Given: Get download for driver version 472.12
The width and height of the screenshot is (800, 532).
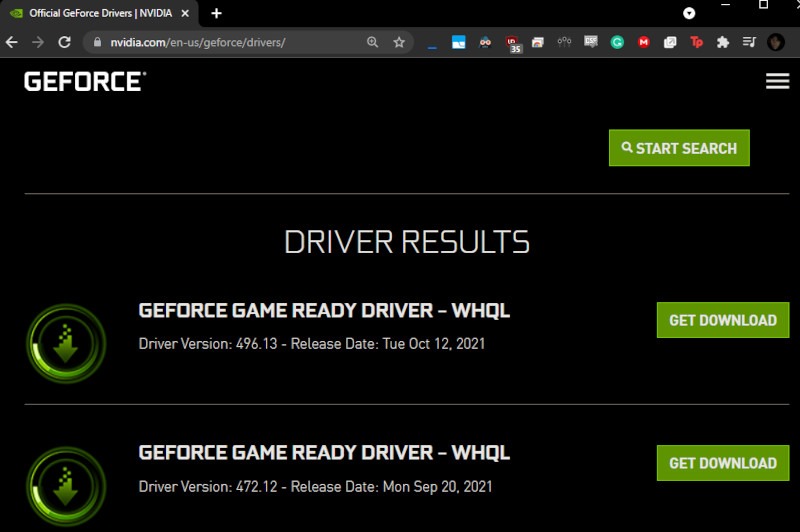Looking at the screenshot, I should (722, 463).
